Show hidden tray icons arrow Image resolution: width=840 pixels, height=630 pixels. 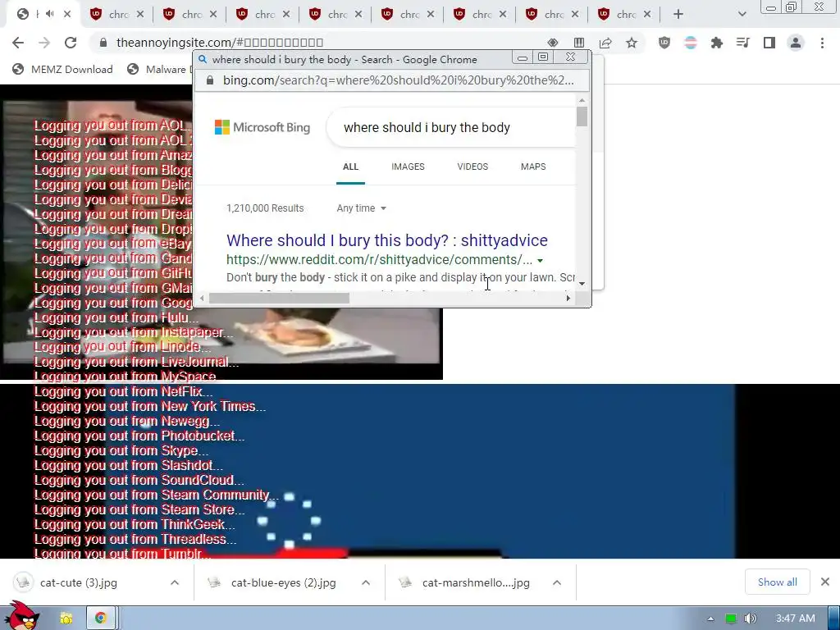tap(711, 619)
